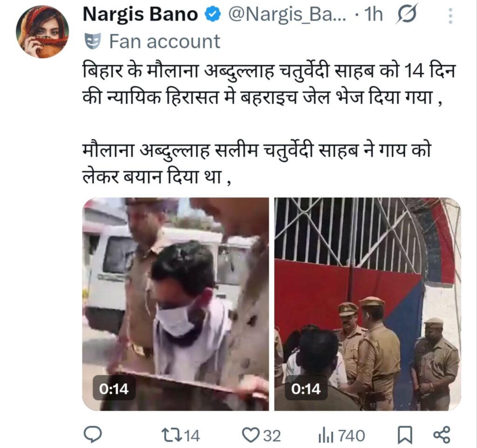Click the fan account mask icon
Viewport: 477px width, 448px height.
tap(93, 41)
